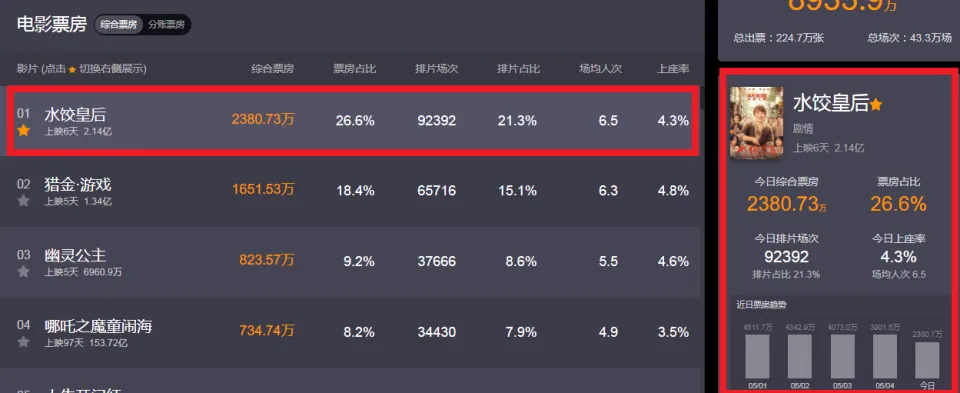
Task: Click the 05/01 bar in trend chart
Action: click(757, 356)
